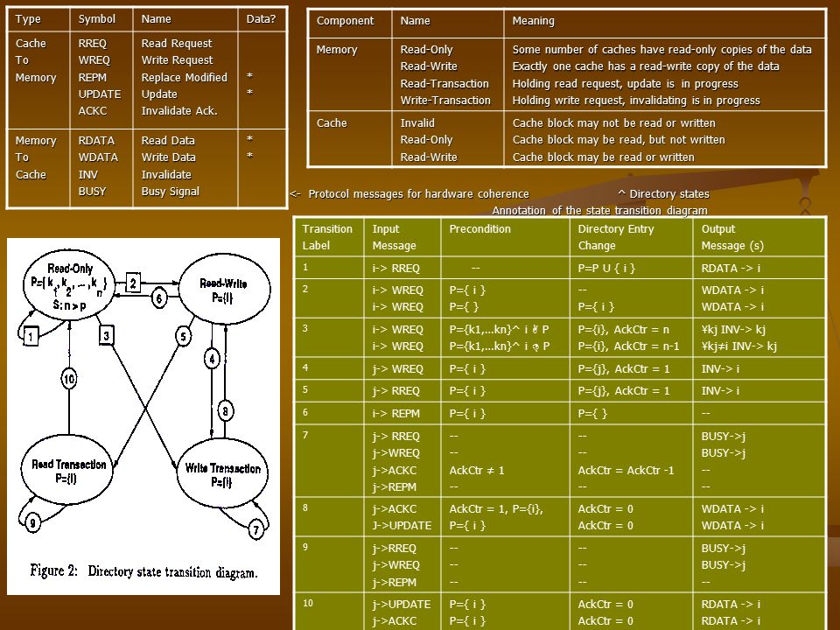
Task: Click the "Input Message" column header
Action: tap(395, 237)
